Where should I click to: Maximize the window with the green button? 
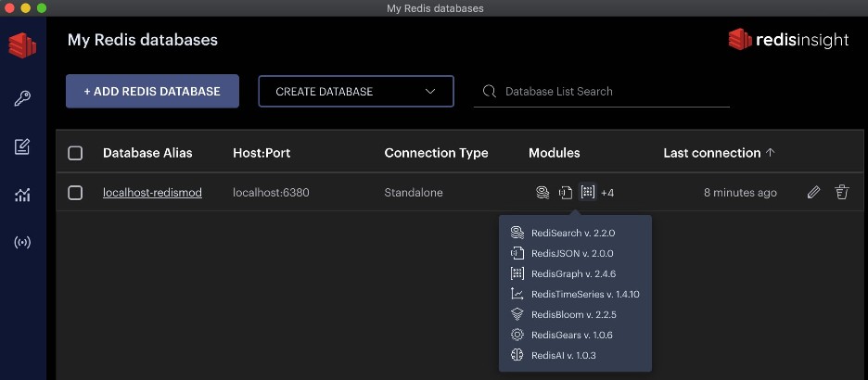(x=42, y=8)
